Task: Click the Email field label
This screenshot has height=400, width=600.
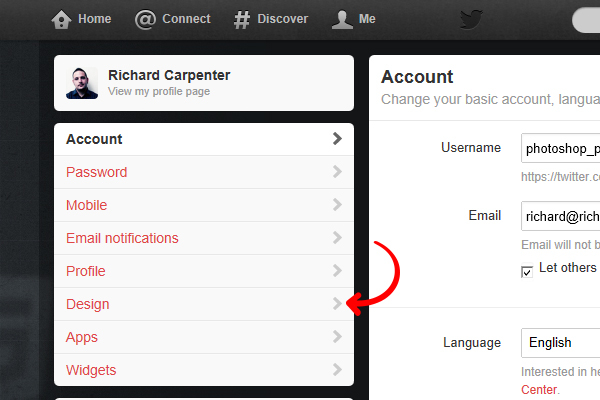Action: pos(485,216)
